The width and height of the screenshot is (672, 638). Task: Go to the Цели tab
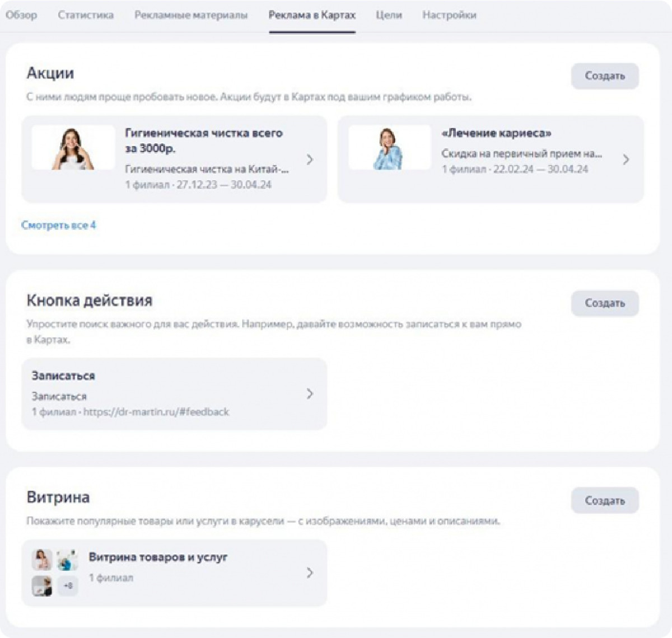389,15
